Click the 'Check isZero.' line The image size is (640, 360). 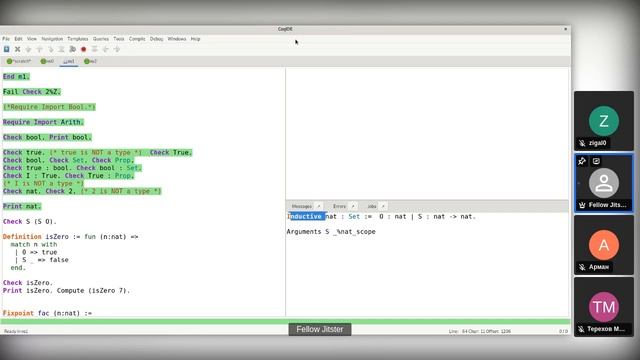[28, 283]
